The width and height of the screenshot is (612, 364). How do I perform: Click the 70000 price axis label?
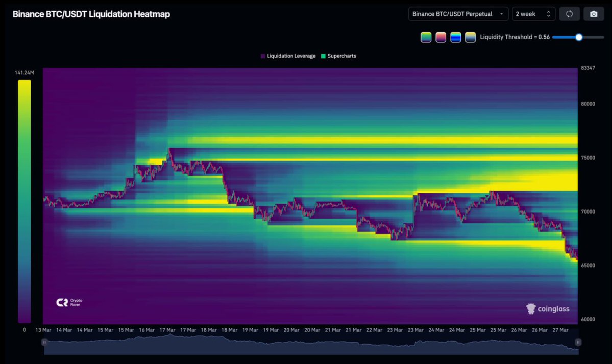(588, 212)
